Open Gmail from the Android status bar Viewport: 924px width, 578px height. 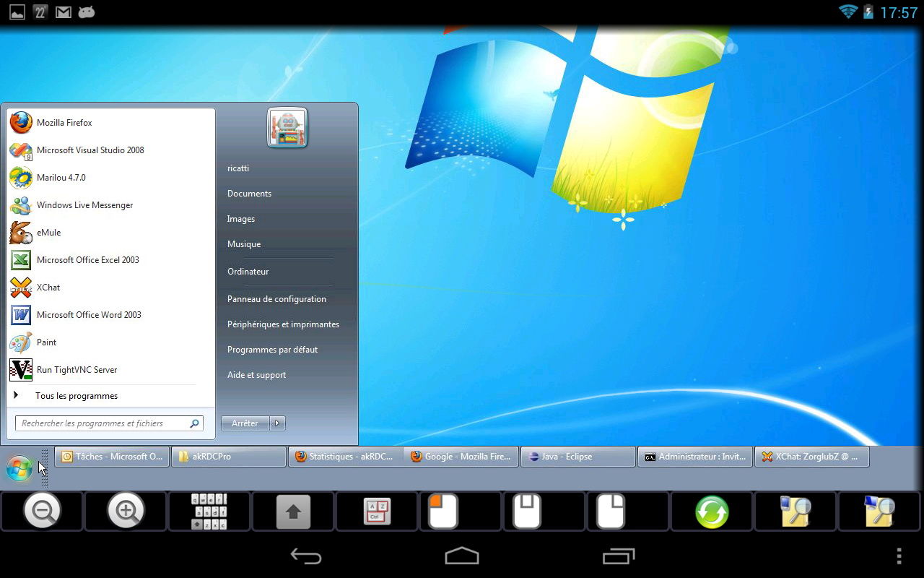pyautogui.click(x=63, y=12)
